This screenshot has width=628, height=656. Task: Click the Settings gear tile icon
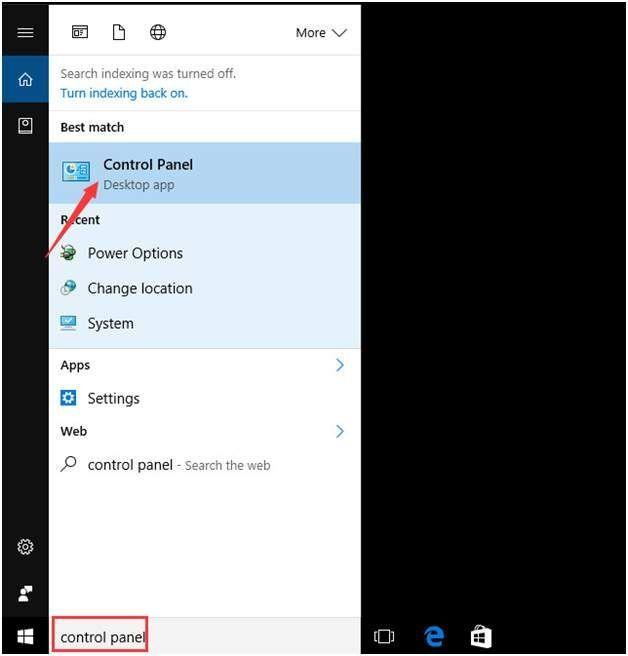(x=68, y=398)
